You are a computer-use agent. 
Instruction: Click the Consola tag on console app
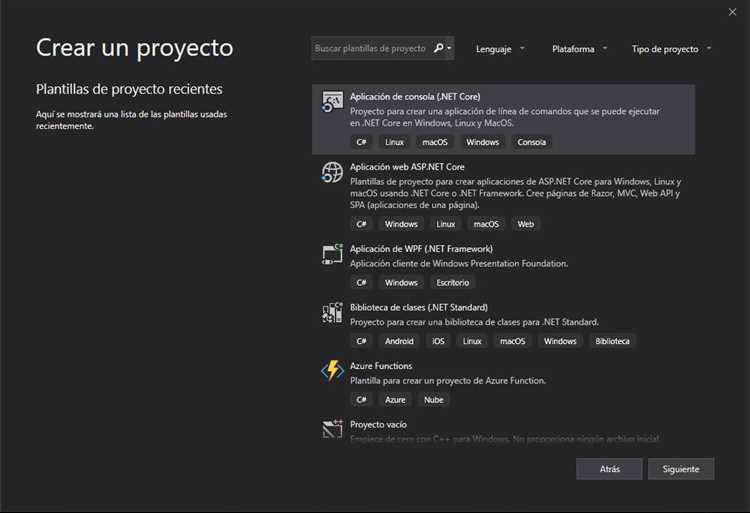point(531,142)
